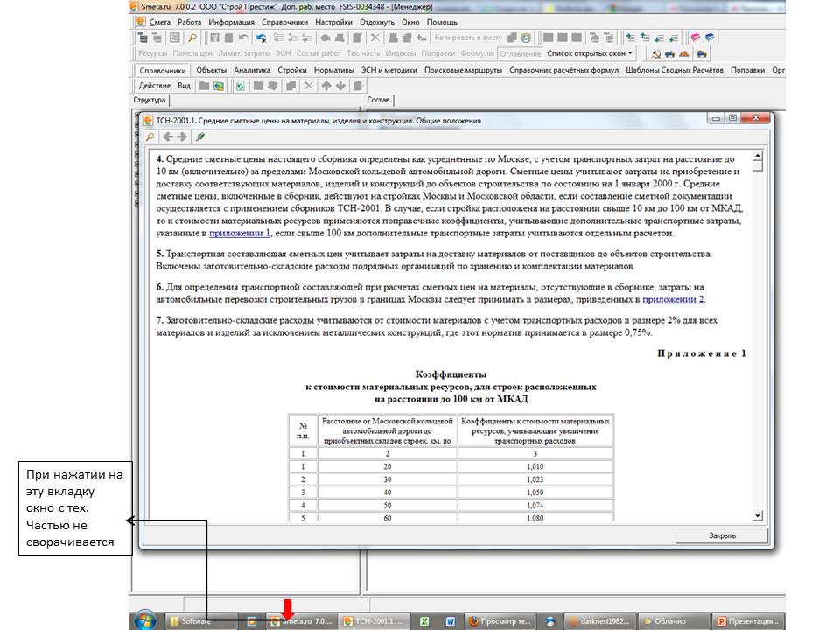Open the Окно menu

click(x=410, y=22)
